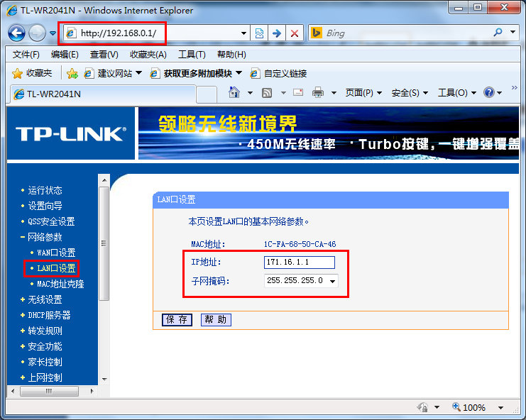Open the search provider dropdown arrow
Screen dimensions: 526x420
[513, 32]
